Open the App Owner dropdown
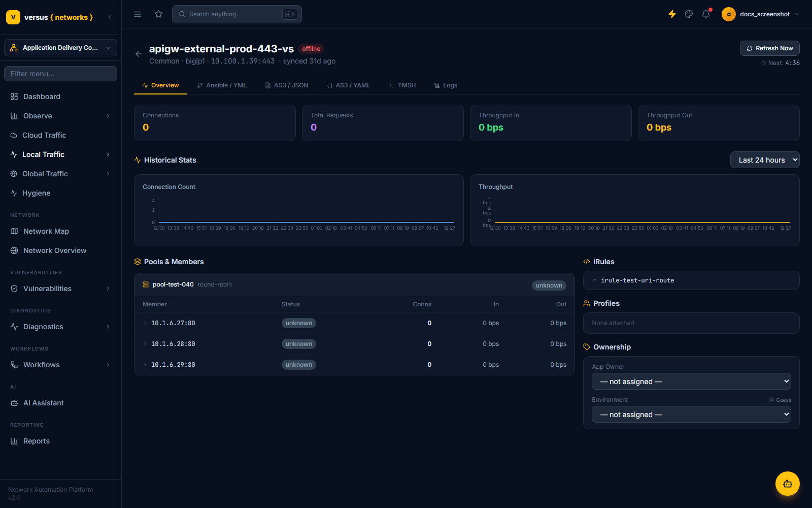Screen dimensions: 812x508 (691, 382)
